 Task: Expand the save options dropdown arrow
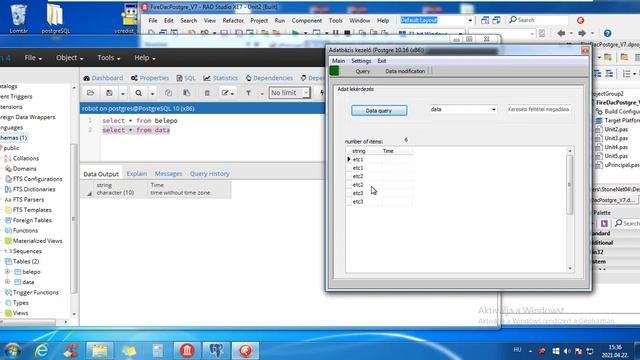[122, 93]
